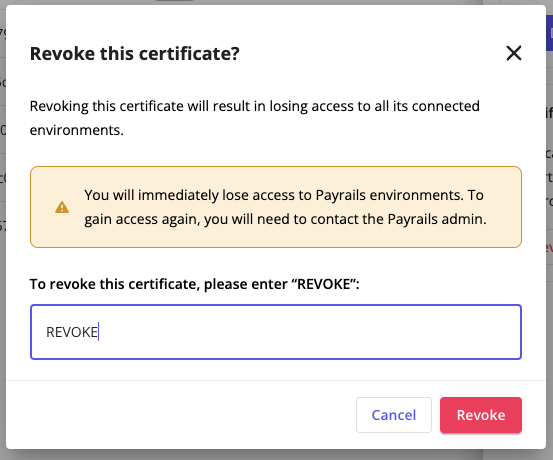Viewport: 553px width, 460px height.
Task: Click the "Payrails admin" words in warning
Action: tap(437, 219)
